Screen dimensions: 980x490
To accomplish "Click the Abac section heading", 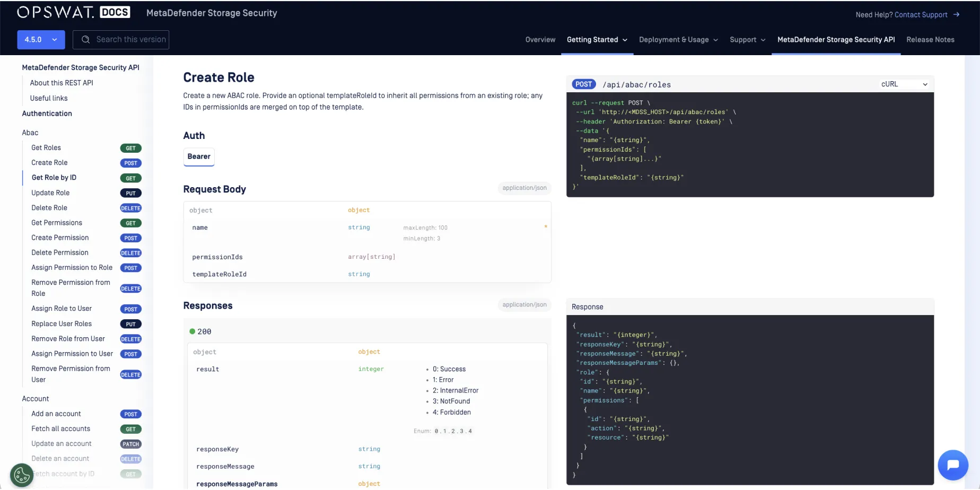I will (x=30, y=133).
